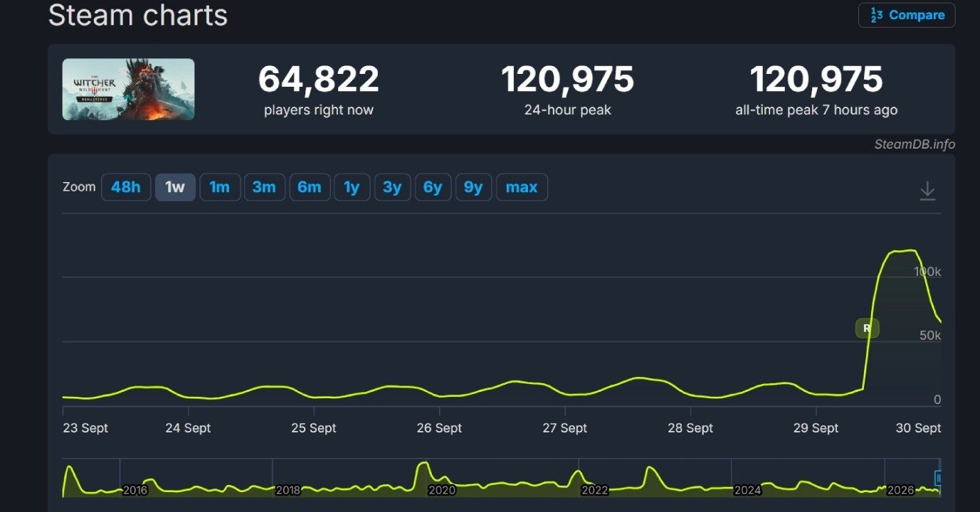Click 2022 in the navigator timeline
This screenshot has width=980, height=512.
coord(595,491)
